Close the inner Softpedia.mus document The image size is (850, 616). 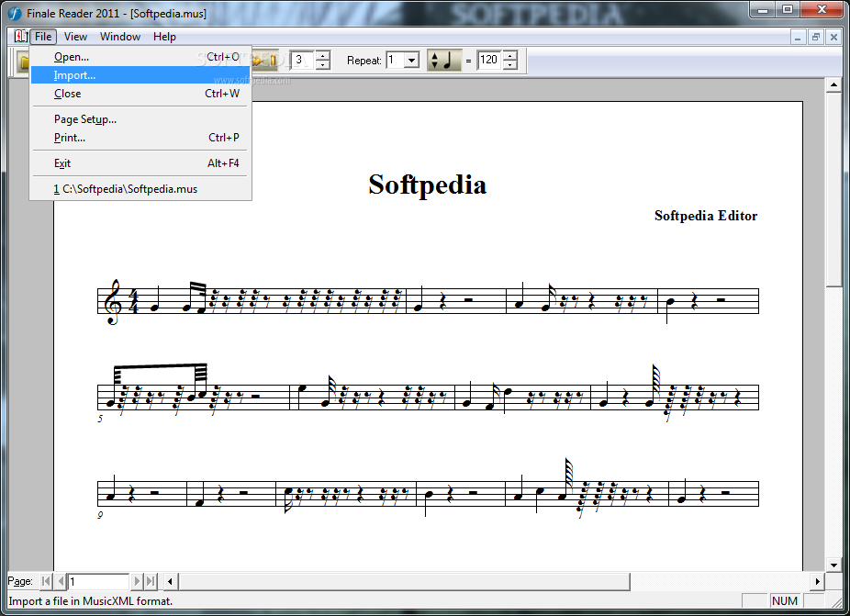pos(833,37)
